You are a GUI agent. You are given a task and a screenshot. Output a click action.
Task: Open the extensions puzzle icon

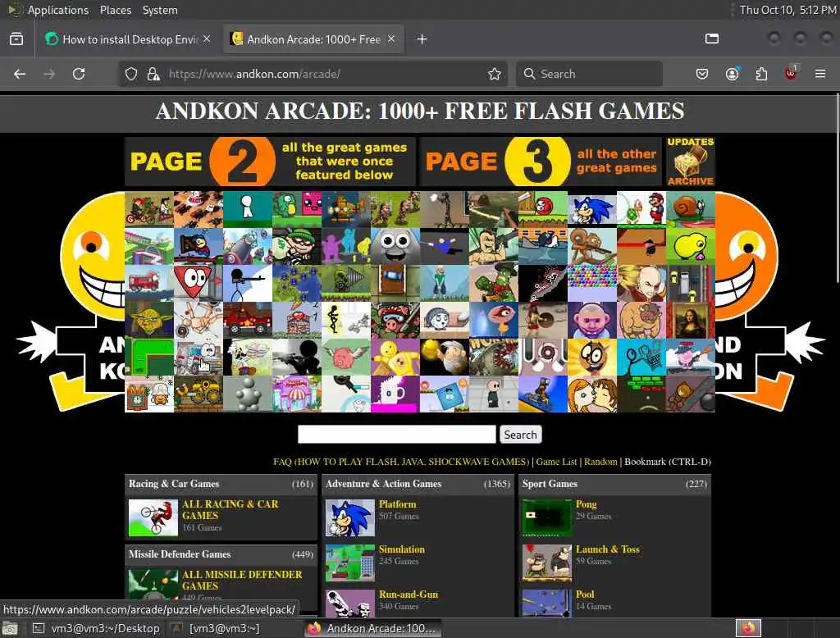point(761,74)
